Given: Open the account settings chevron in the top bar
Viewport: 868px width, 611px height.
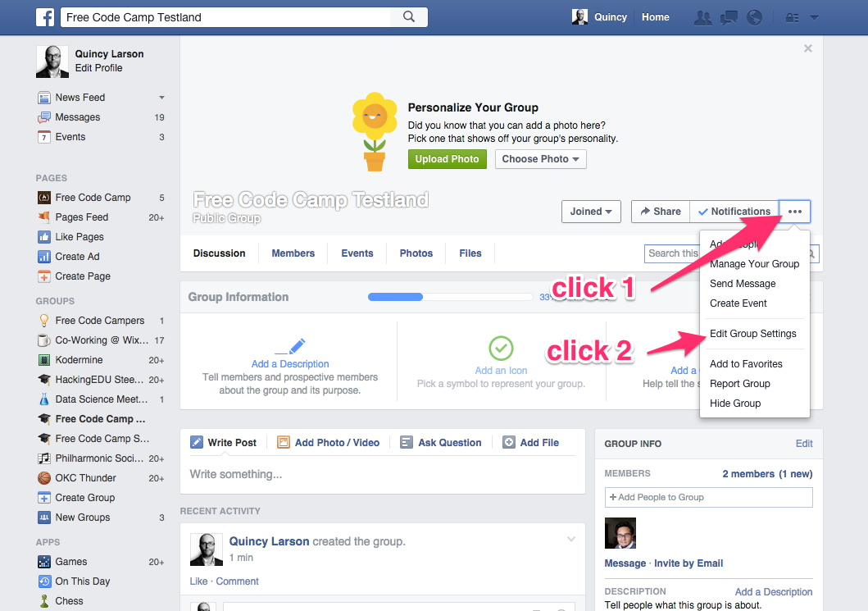Looking at the screenshot, I should (x=812, y=16).
